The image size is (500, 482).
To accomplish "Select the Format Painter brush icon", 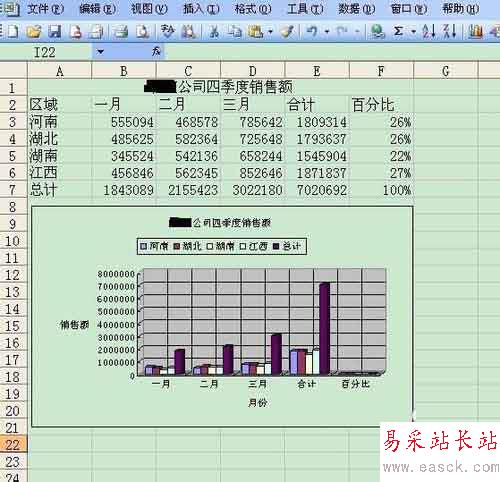I will click(x=287, y=32).
